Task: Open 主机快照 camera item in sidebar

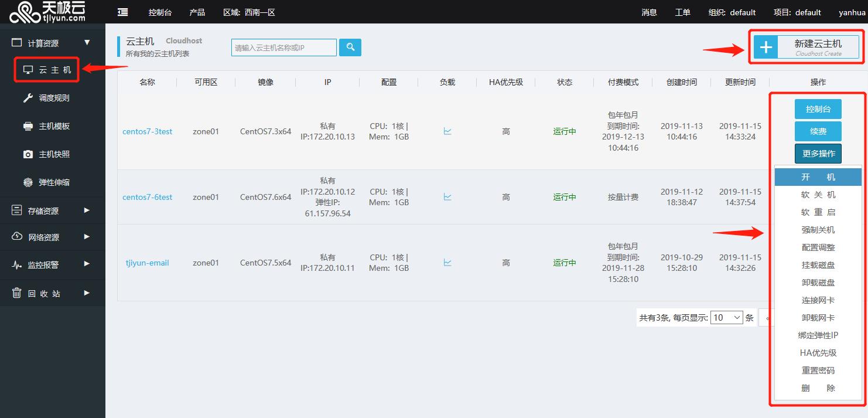Action: [x=53, y=154]
